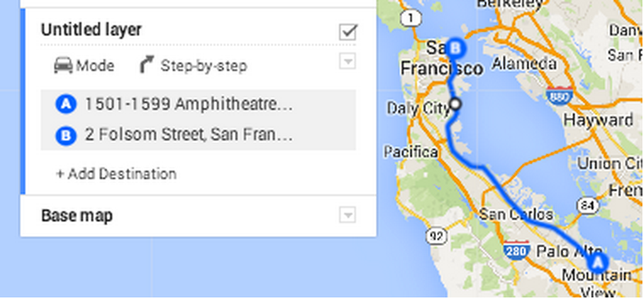Show Step-by-step directions
This screenshot has height=299, width=644.
[194, 66]
